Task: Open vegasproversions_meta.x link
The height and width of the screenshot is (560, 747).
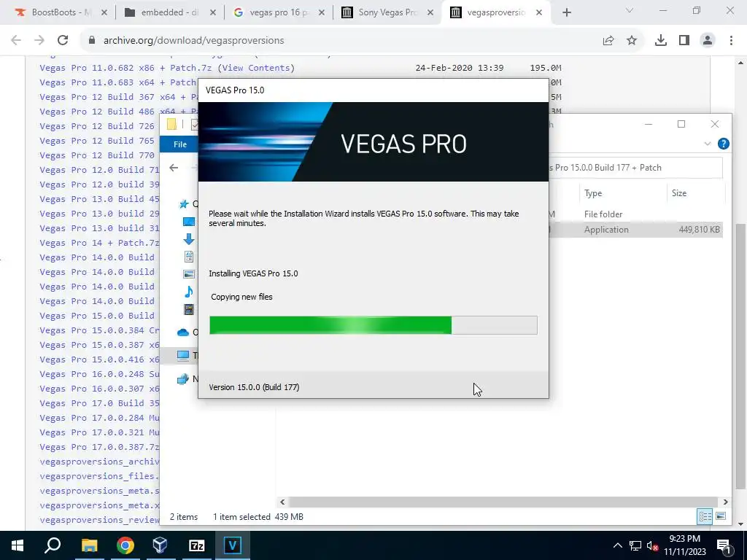Action: pos(99,505)
